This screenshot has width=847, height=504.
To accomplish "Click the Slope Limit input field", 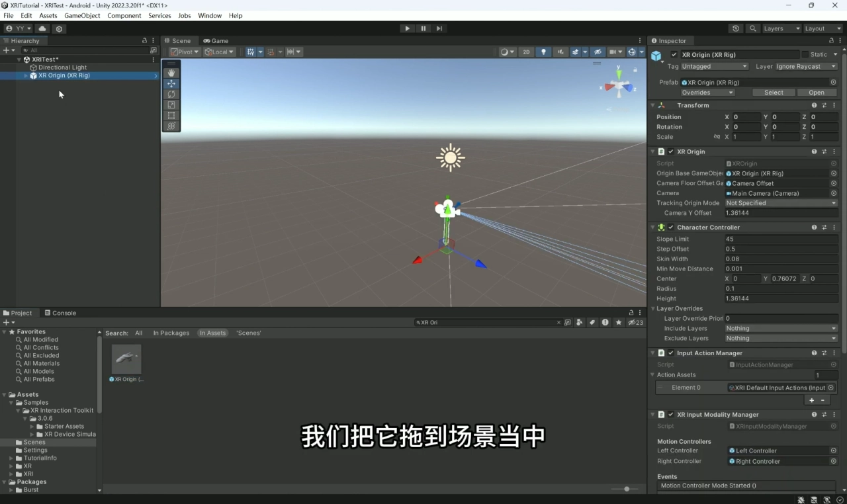I will (781, 239).
